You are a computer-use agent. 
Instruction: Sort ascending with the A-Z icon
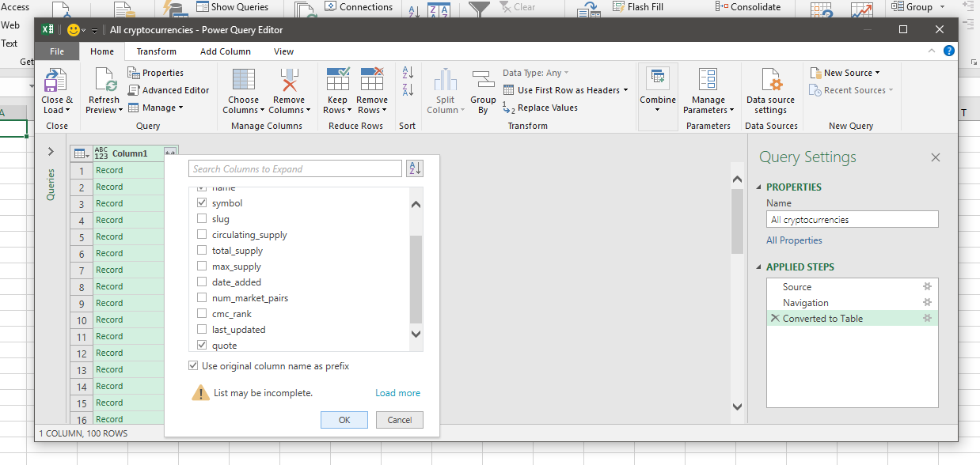[x=408, y=72]
